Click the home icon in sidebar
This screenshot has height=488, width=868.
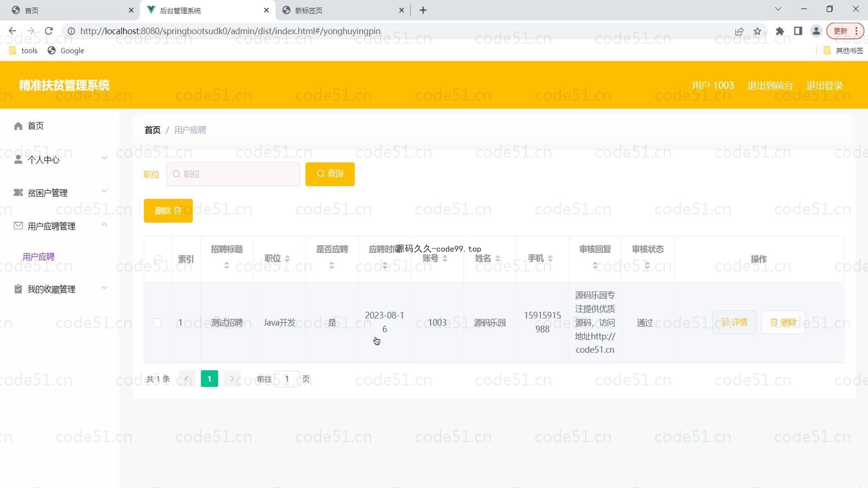click(18, 126)
